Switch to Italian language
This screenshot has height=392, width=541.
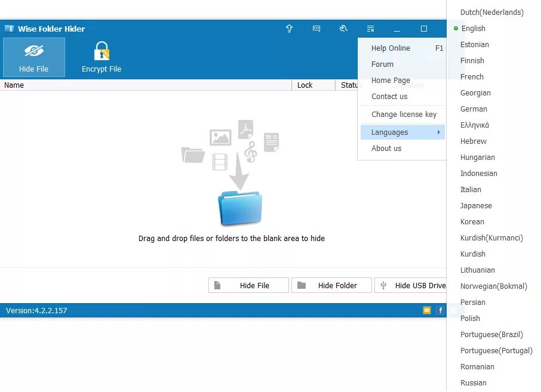pyautogui.click(x=471, y=190)
